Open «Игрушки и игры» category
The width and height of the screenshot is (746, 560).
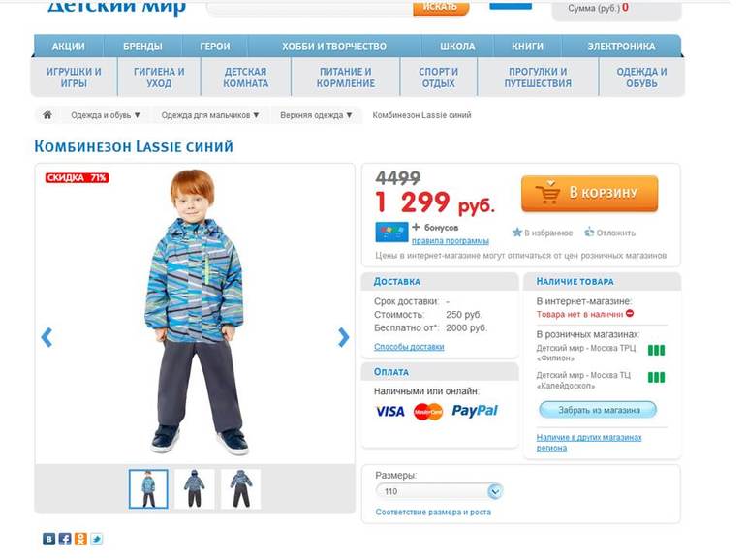pos(74,78)
